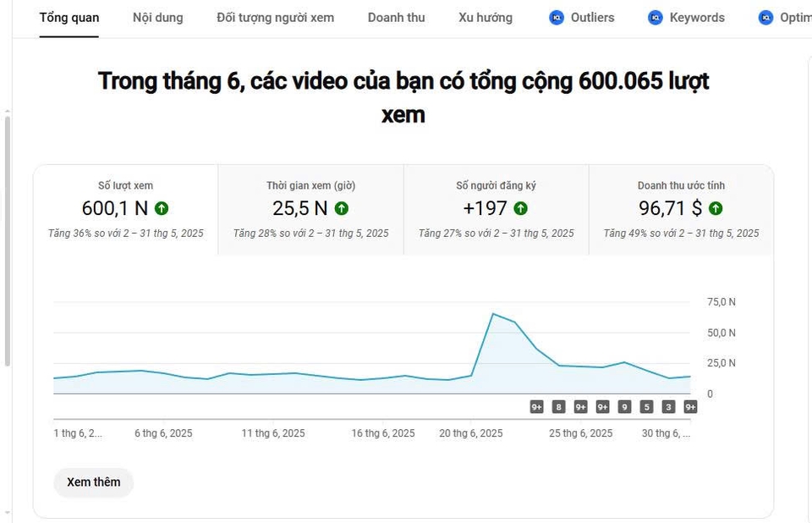Viewport: 812px width, 523px height.
Task: Click the vidIQ icon beside Outliers
Action: click(557, 18)
